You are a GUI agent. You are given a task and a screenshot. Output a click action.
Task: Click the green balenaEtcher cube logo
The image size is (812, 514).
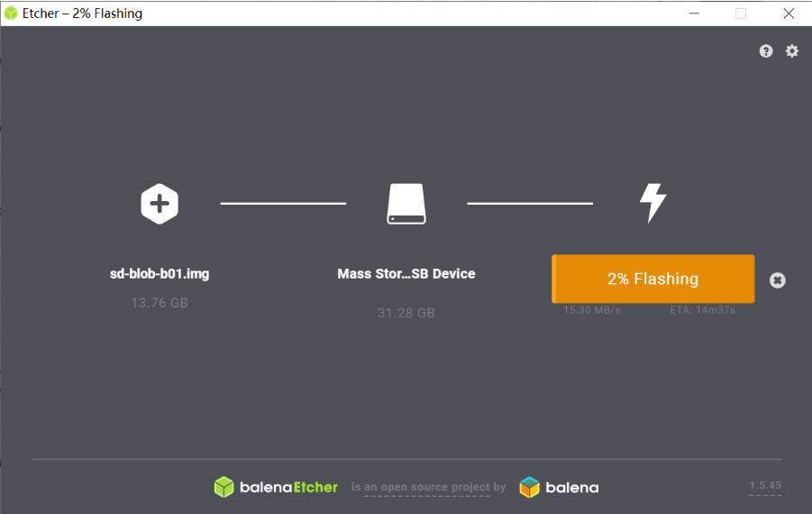224,487
